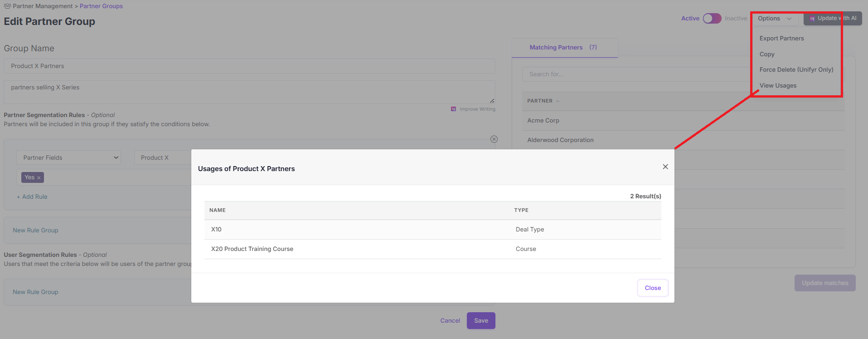Click View Usages menu entry

(x=778, y=85)
